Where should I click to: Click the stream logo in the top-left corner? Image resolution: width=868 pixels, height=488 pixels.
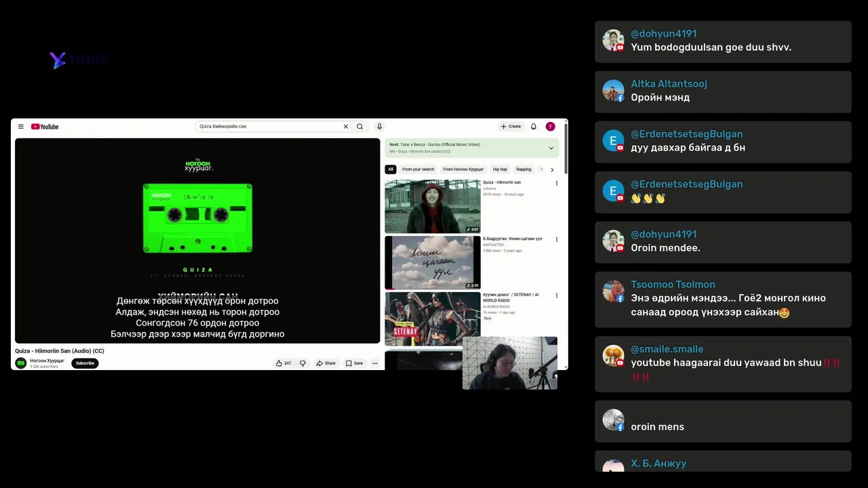77,60
